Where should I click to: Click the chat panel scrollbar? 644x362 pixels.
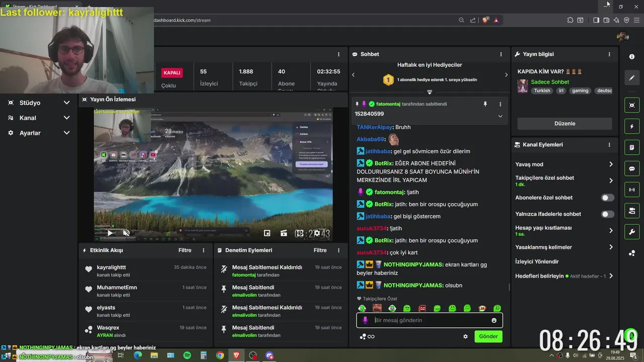point(509,287)
